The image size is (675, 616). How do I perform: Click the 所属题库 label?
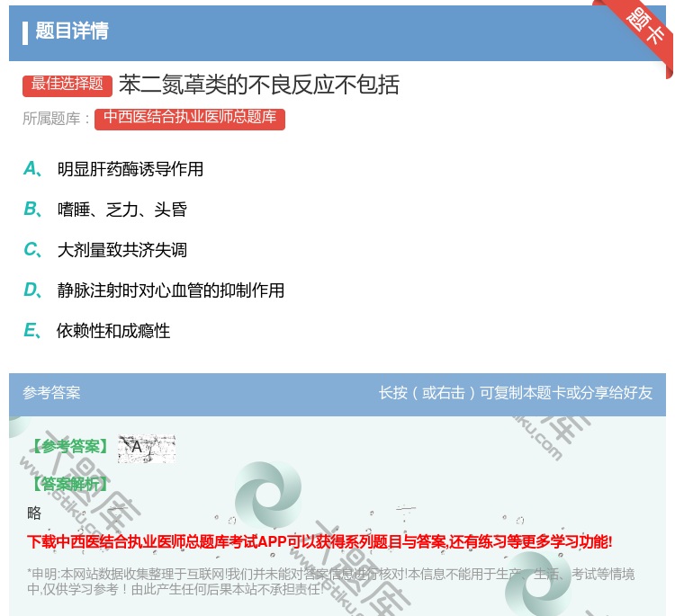(x=56, y=119)
